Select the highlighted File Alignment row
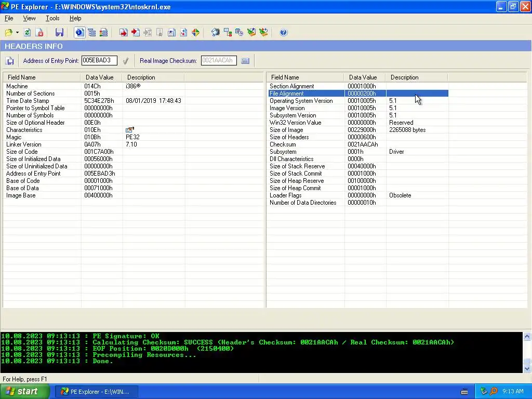 pyautogui.click(x=358, y=94)
